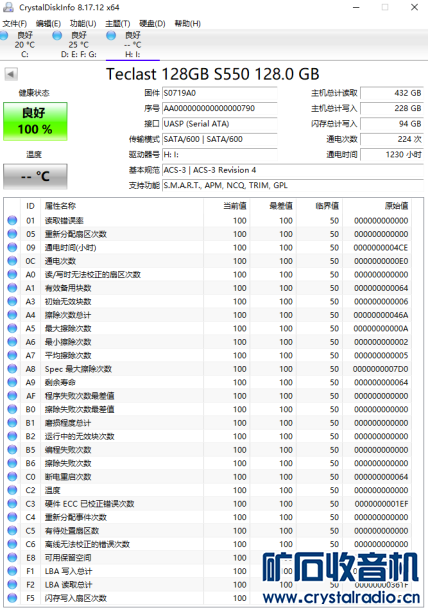The height and width of the screenshot is (610, 428).
Task: Click the status circle icon for attribute B2
Action: (x=12, y=436)
